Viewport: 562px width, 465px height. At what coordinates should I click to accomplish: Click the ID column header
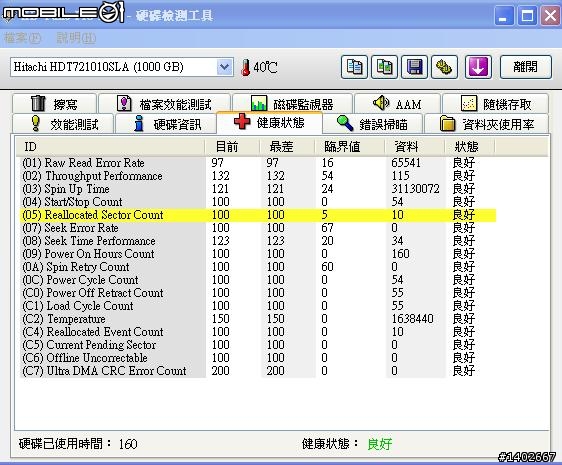point(110,147)
